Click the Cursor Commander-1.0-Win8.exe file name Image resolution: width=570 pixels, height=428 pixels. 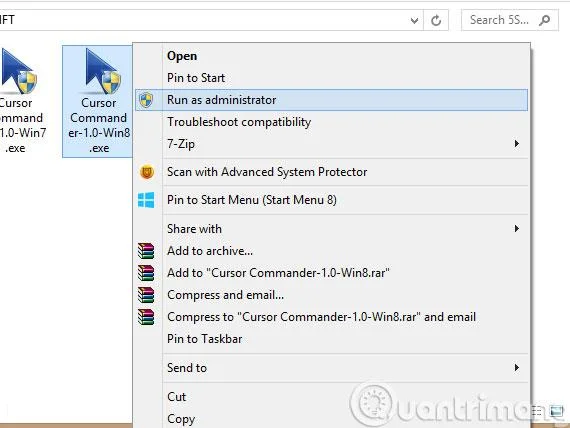[99, 125]
